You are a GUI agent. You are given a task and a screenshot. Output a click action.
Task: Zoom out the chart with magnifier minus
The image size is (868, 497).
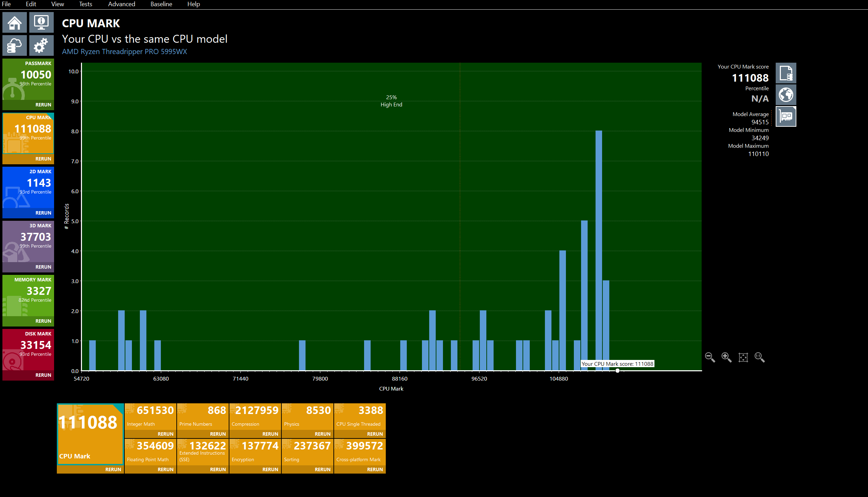coord(710,357)
